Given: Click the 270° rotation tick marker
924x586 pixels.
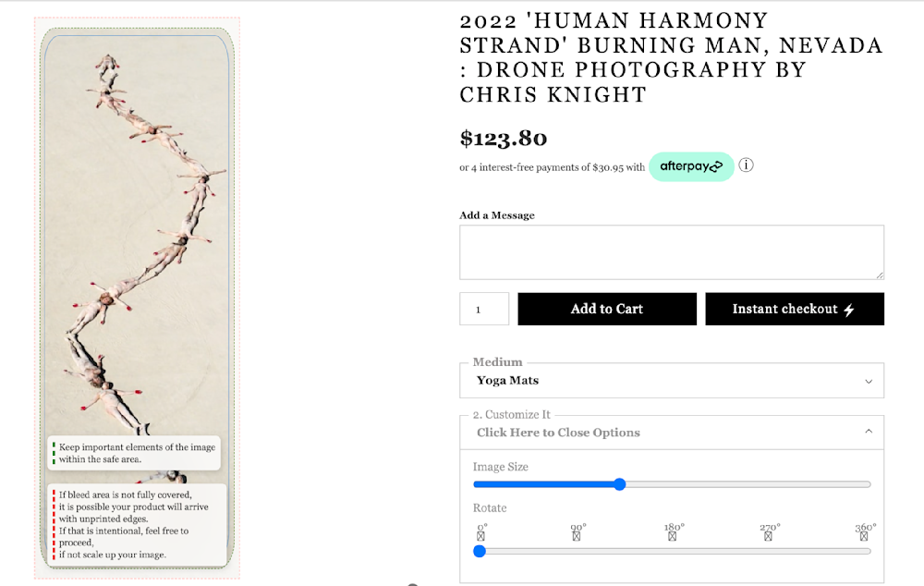Looking at the screenshot, I should click(x=769, y=535).
